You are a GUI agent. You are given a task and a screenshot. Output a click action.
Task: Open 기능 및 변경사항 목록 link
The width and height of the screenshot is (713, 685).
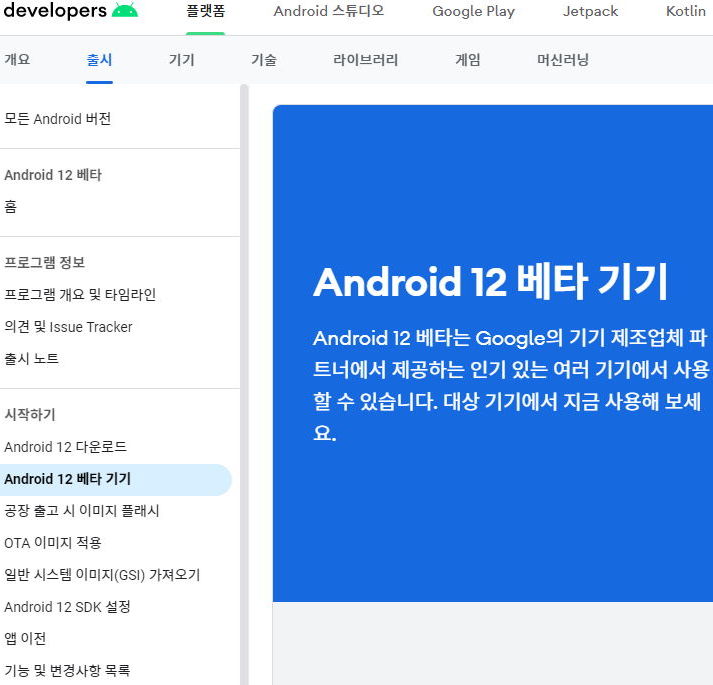(x=67, y=670)
